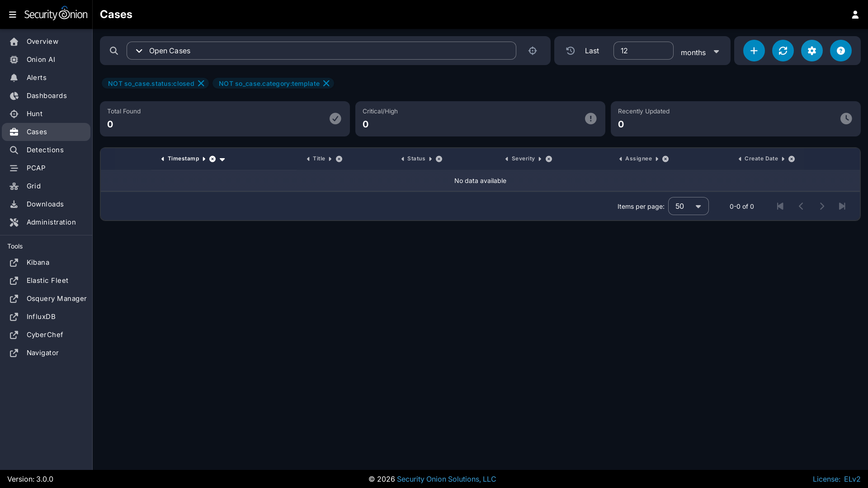Click the search magnifier icon
Viewport: 868px width, 488px height.
click(x=114, y=51)
